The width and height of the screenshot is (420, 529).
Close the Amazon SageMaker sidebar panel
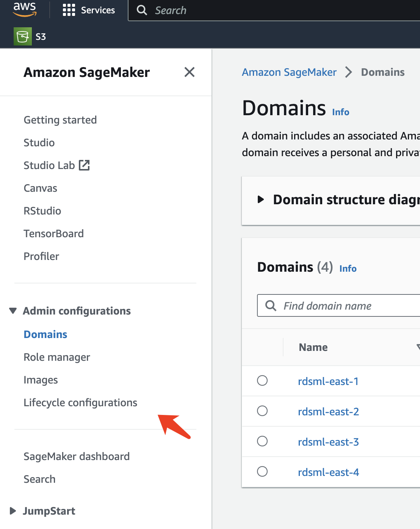click(190, 72)
